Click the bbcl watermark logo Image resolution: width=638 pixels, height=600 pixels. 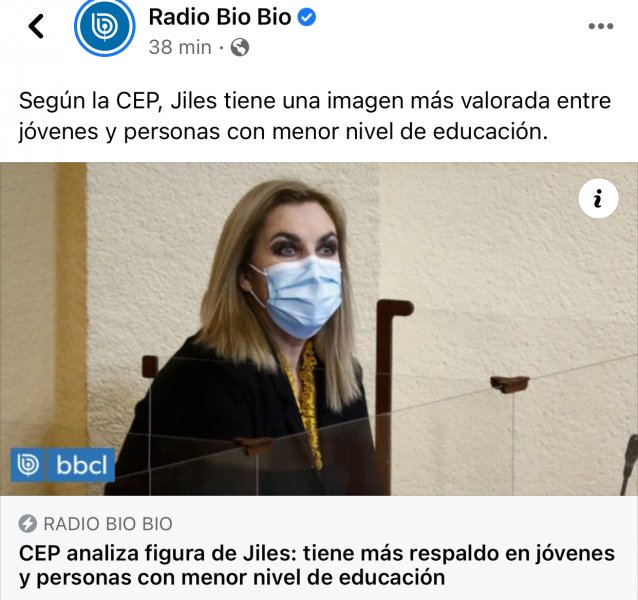coord(81,465)
